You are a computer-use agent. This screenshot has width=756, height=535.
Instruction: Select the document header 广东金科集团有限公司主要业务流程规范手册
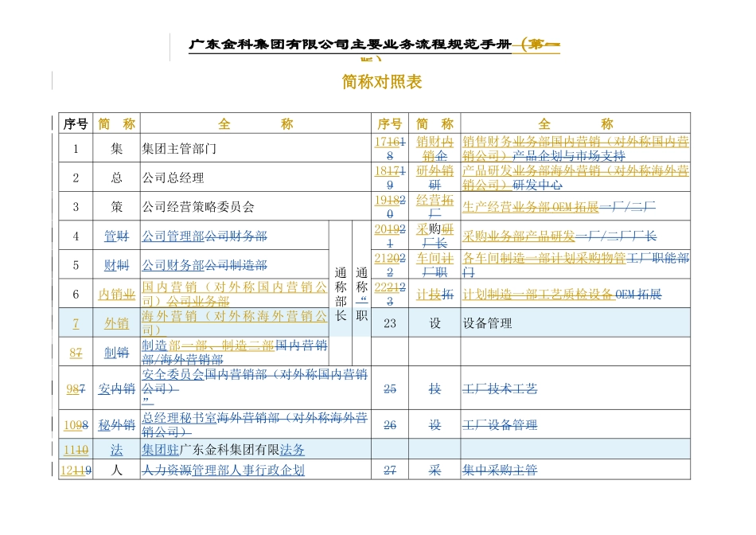[350, 45]
